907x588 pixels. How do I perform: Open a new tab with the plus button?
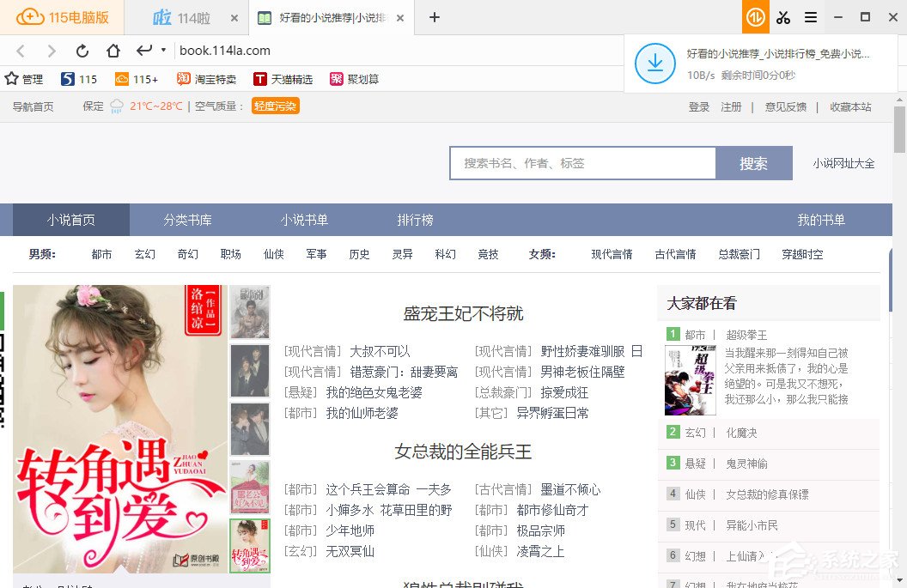[x=435, y=17]
